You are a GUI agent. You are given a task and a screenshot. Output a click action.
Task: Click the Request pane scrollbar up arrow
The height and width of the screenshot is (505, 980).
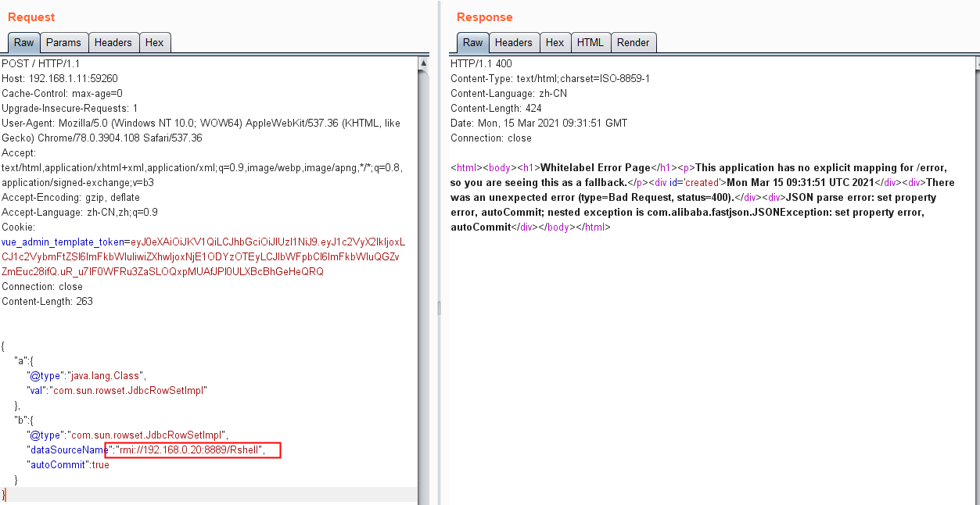423,63
